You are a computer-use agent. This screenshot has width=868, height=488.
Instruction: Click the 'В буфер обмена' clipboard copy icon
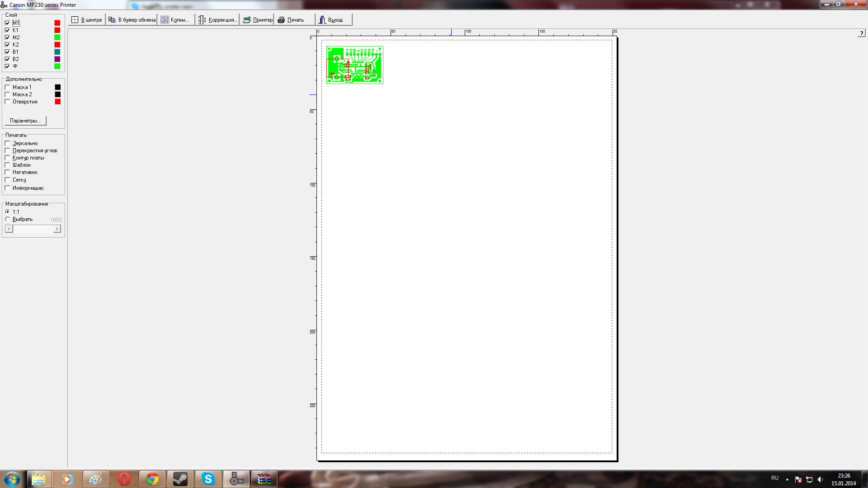coord(112,20)
